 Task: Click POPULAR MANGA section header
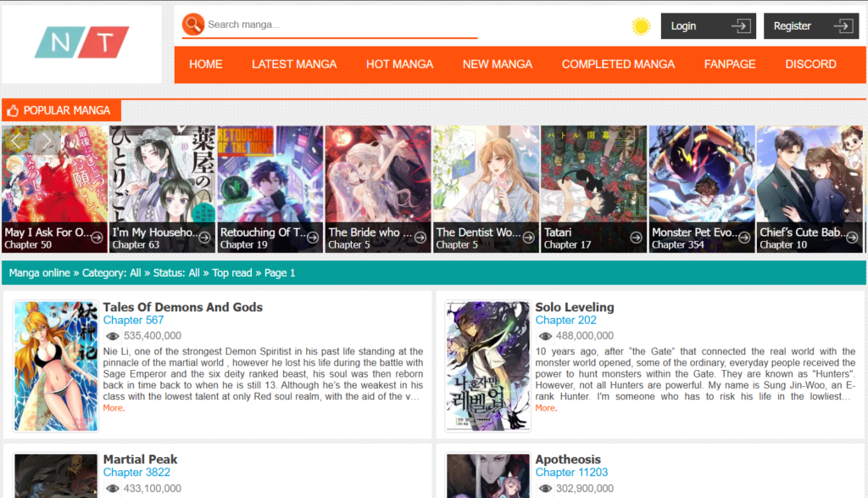click(x=61, y=111)
